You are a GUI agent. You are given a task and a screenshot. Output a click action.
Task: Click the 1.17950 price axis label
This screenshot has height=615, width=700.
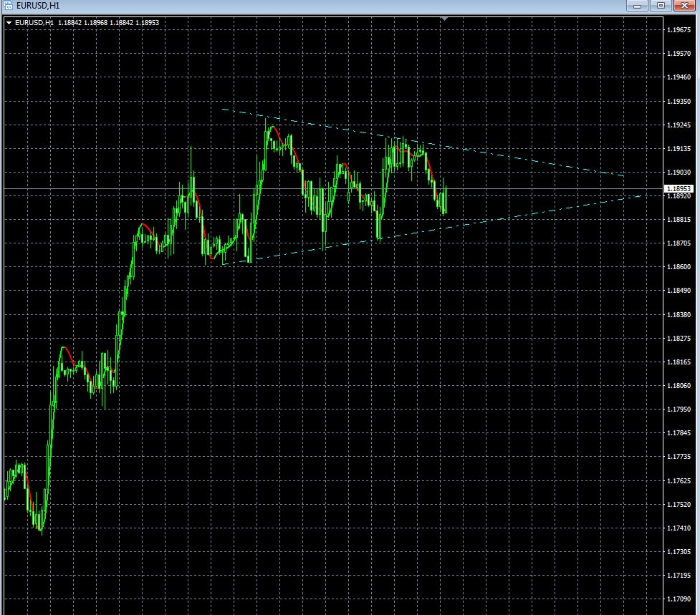pos(679,409)
